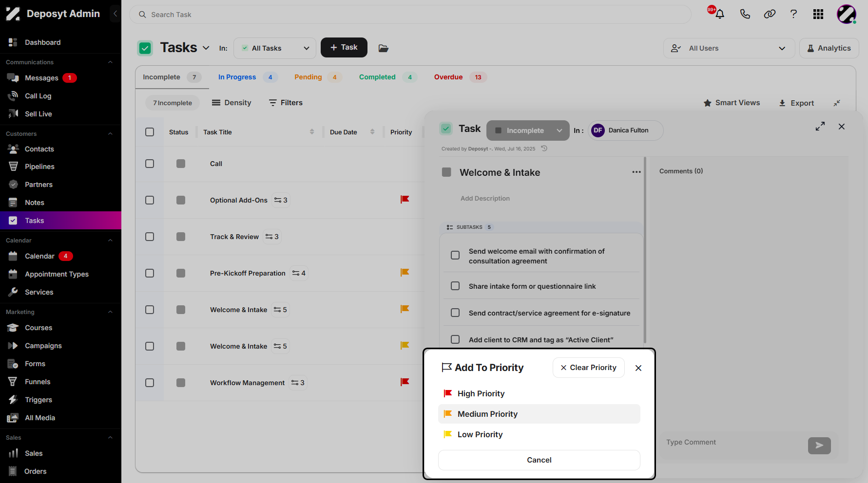The height and width of the screenshot is (483, 868).
Task: Click the collapse arrows icon near Export
Action: coord(837,103)
